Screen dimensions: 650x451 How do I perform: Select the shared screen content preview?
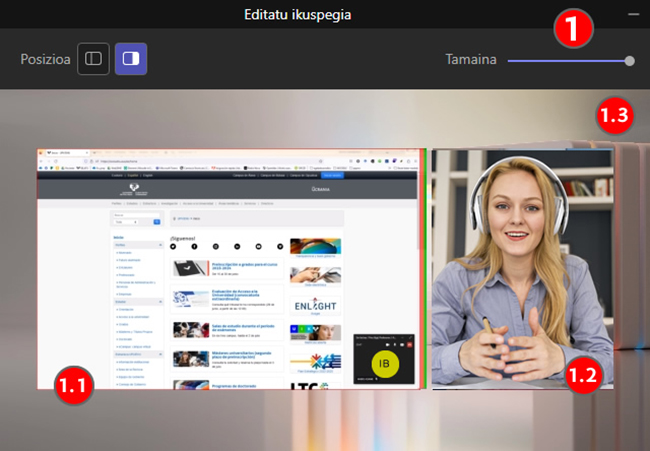[x=230, y=268]
